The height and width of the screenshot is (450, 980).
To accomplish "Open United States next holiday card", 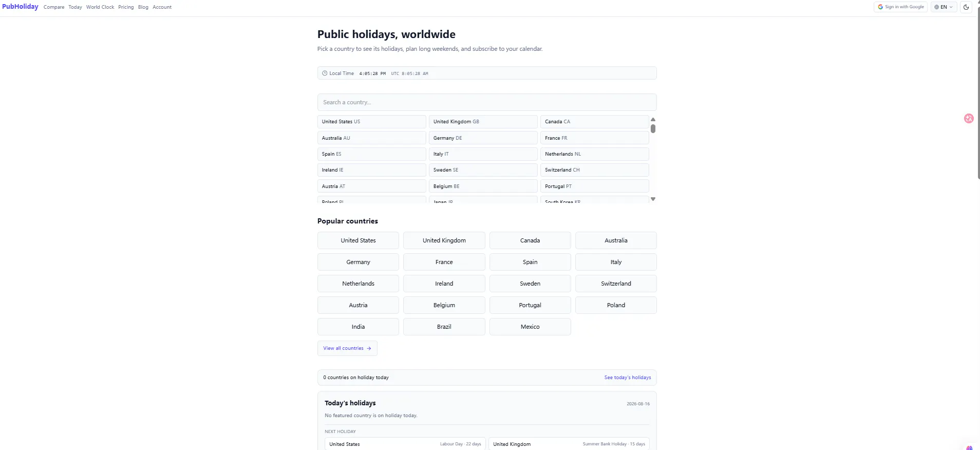I will click(405, 444).
